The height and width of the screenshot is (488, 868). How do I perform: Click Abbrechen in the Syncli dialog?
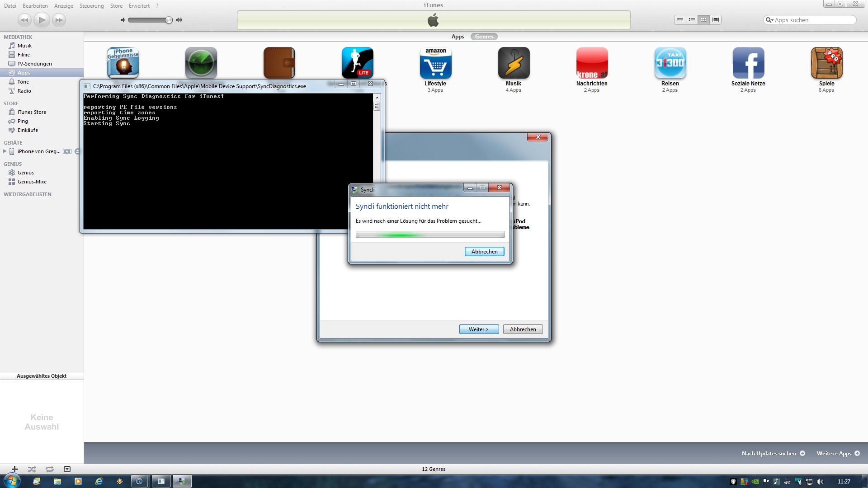pos(484,252)
